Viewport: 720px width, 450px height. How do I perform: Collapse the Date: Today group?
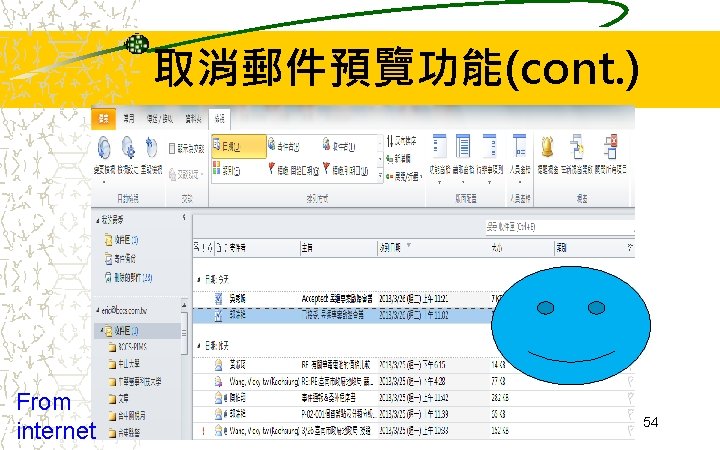click(x=199, y=279)
